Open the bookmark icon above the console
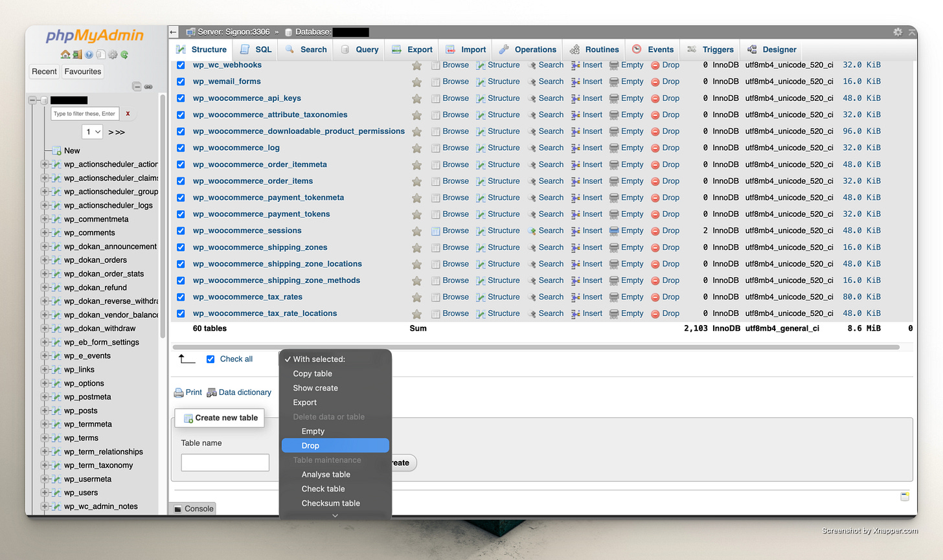Screen dimensions: 943x560 [905, 497]
